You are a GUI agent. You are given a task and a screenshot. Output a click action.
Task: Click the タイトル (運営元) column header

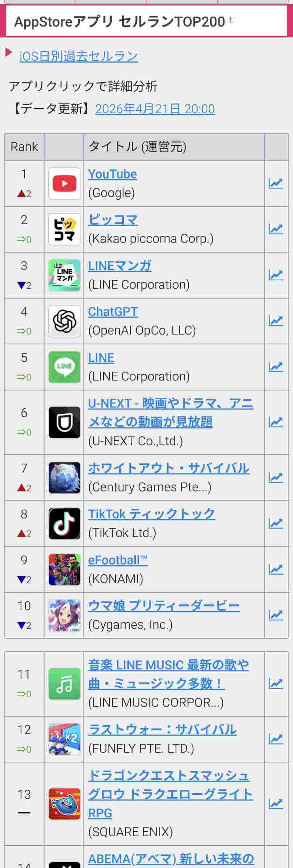pyautogui.click(x=138, y=147)
